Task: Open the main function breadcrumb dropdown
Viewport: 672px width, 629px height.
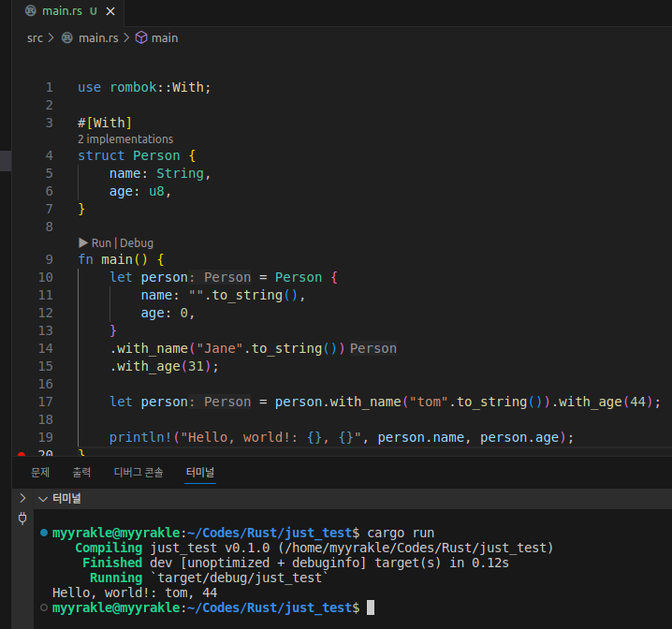Action: pos(164,37)
